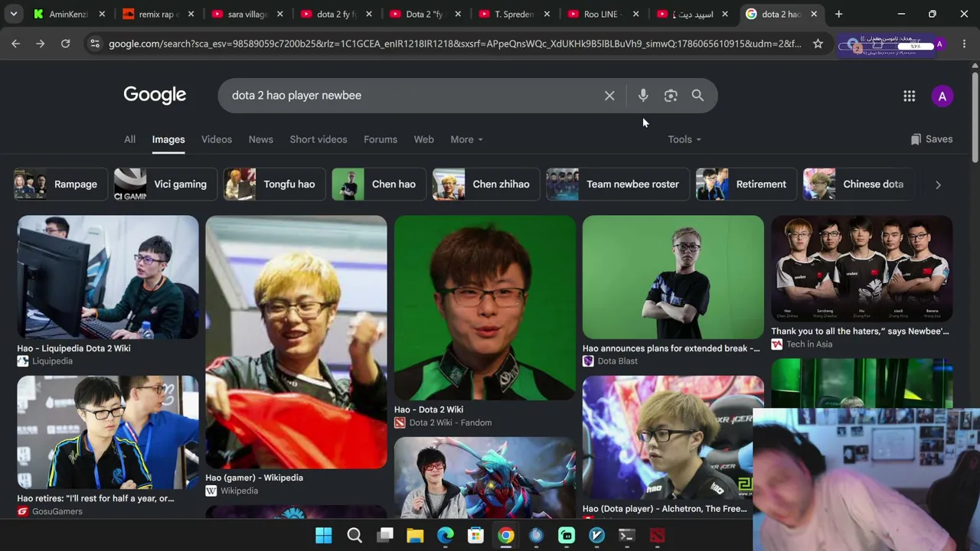
Task: Open the Short videos tab
Action: 318,139
